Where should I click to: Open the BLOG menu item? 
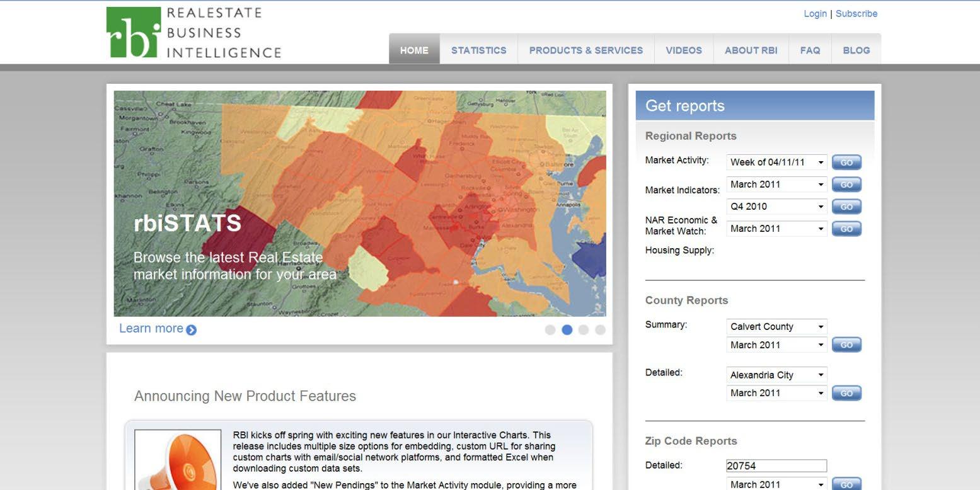[856, 50]
